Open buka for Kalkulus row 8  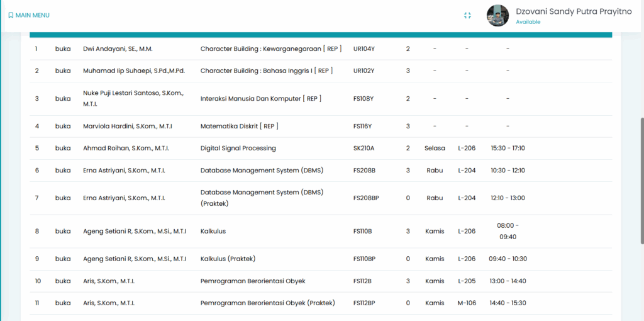[x=63, y=232]
